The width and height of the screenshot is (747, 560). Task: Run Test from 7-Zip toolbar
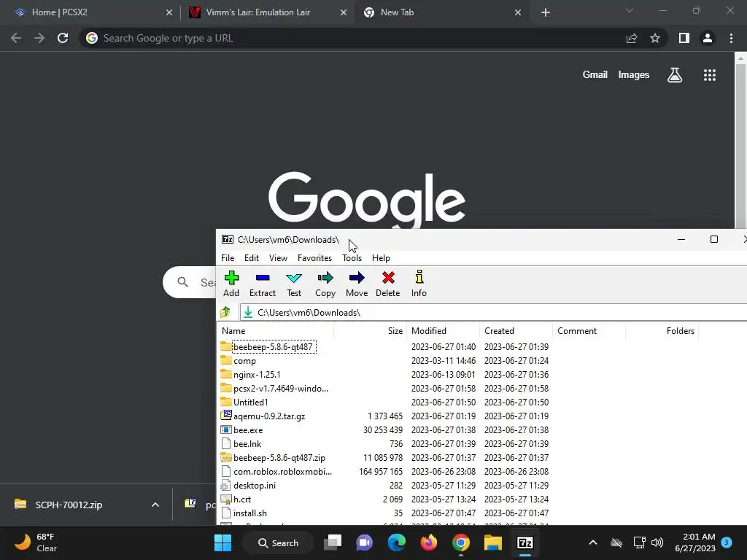pyautogui.click(x=294, y=284)
